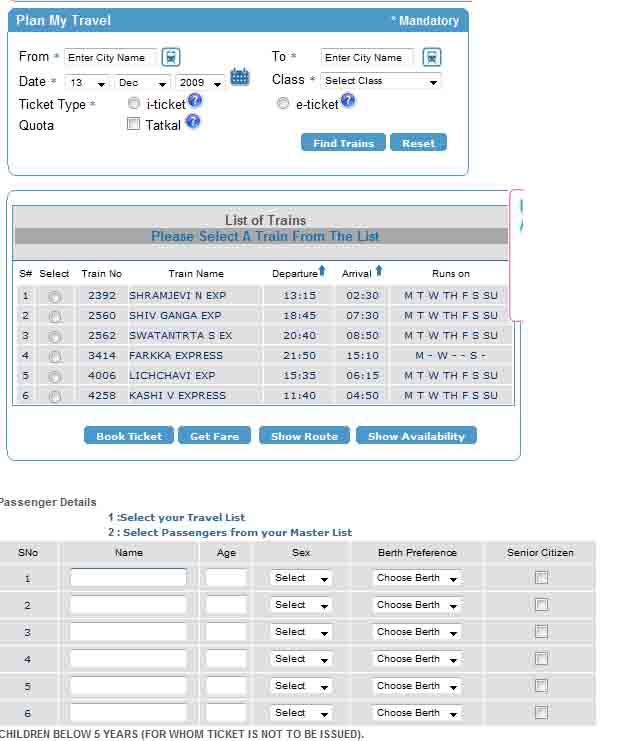Sort trains by Departure arrow icon
Image resolution: width=623 pixels, height=741 pixels.
pos(322,271)
